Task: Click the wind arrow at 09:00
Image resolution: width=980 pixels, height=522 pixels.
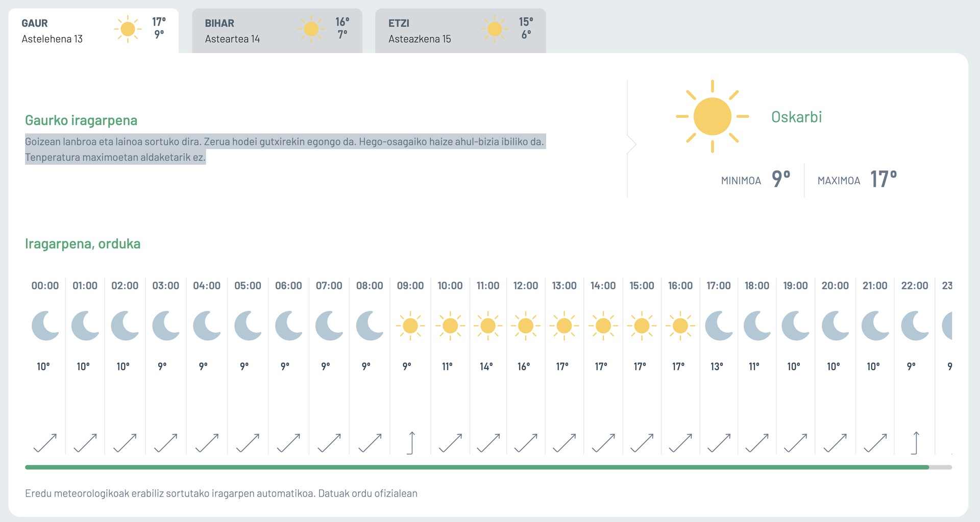Action: click(x=411, y=442)
